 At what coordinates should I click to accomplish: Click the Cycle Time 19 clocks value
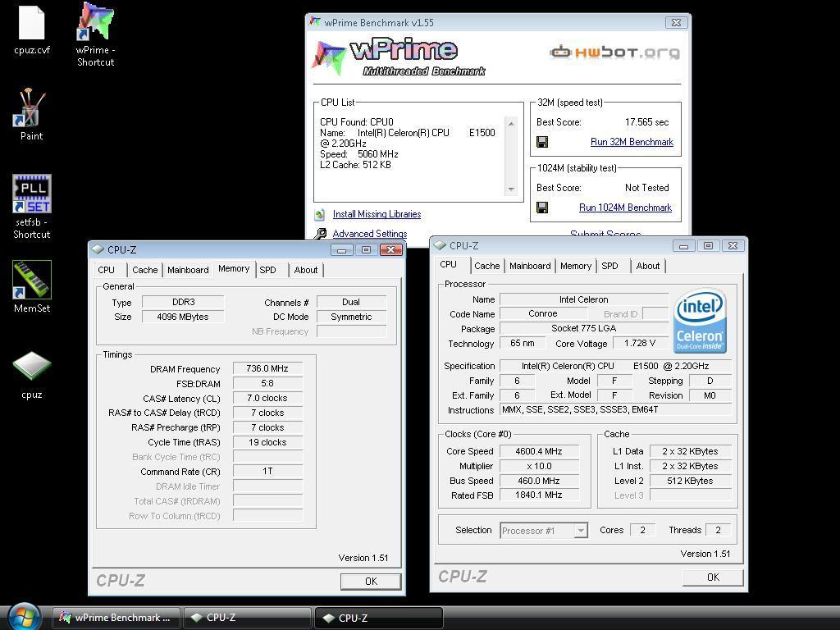pyautogui.click(x=267, y=442)
